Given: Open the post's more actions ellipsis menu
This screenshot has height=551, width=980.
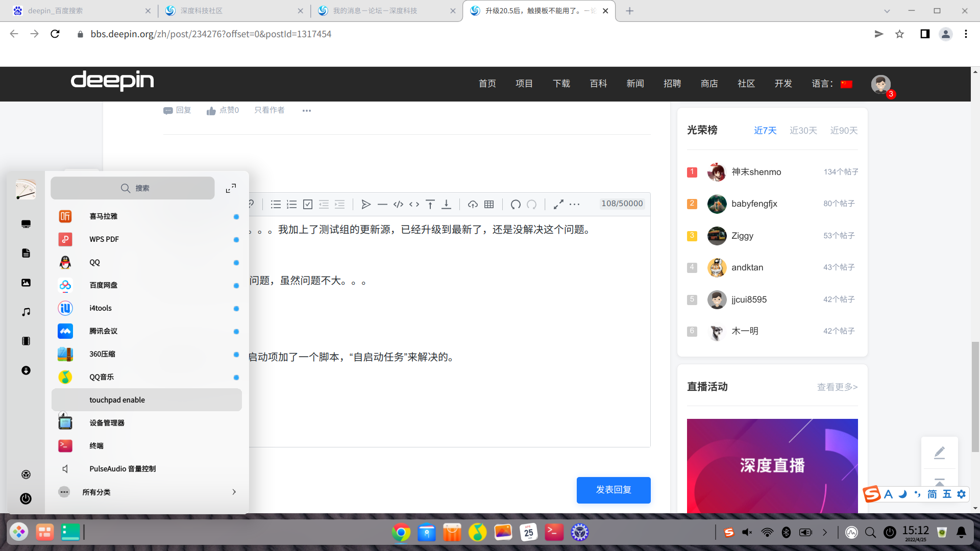Looking at the screenshot, I should [x=306, y=110].
